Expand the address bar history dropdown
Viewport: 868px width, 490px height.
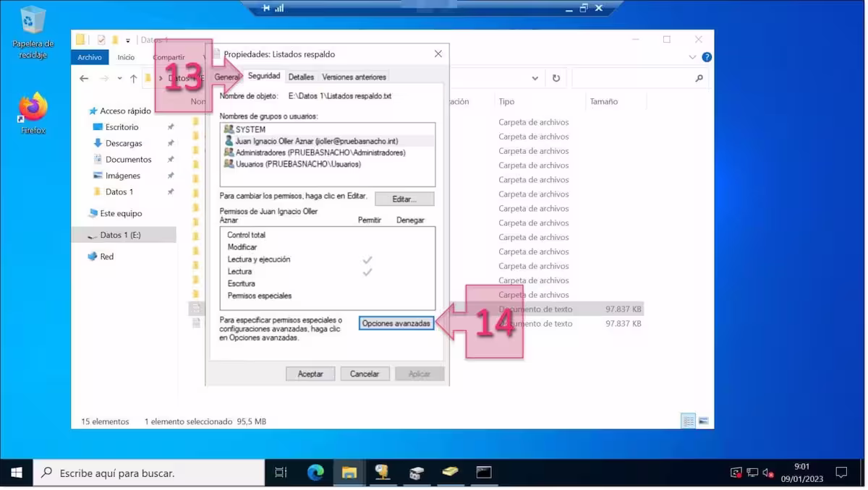(535, 78)
